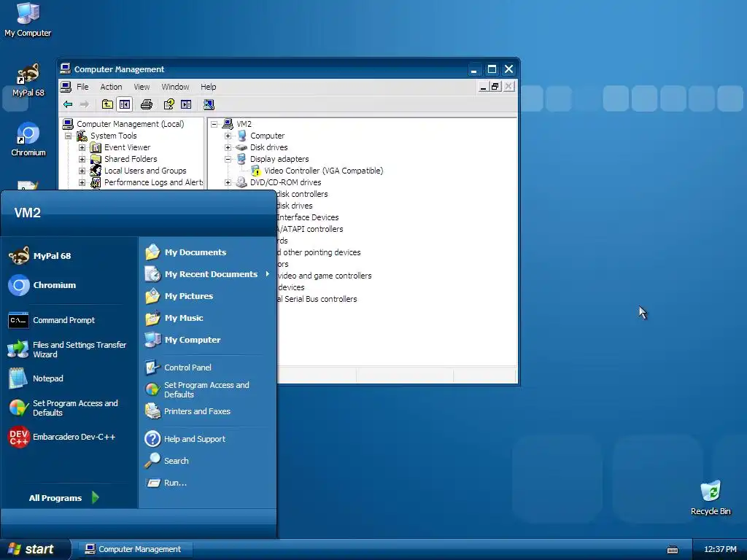Click the clock showing 12:37 PM
The image size is (747, 560).
point(720,549)
